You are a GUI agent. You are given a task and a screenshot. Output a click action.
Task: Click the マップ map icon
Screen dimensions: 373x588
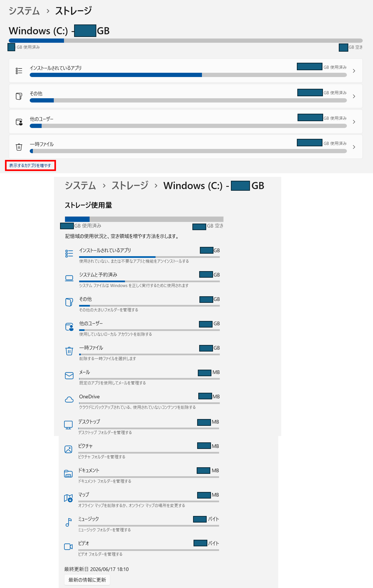coord(68,498)
